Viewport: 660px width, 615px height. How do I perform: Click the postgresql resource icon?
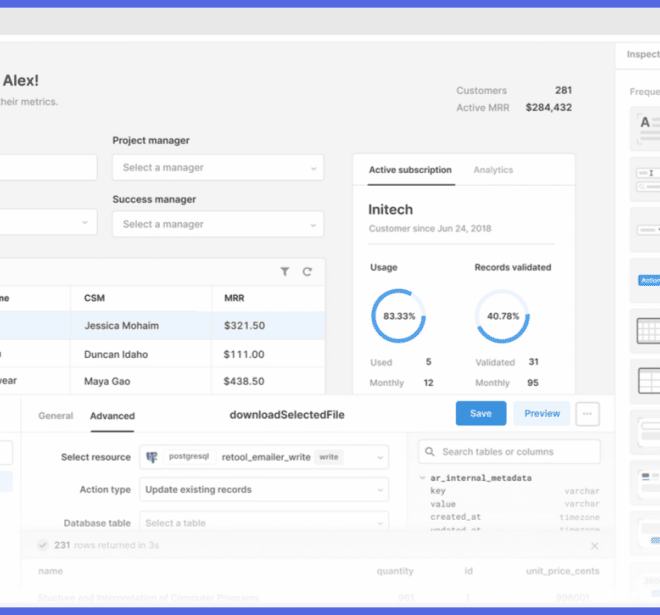click(x=152, y=457)
